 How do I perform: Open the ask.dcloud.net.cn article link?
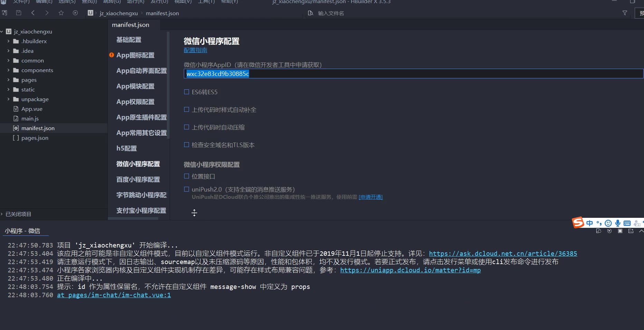pos(503,253)
